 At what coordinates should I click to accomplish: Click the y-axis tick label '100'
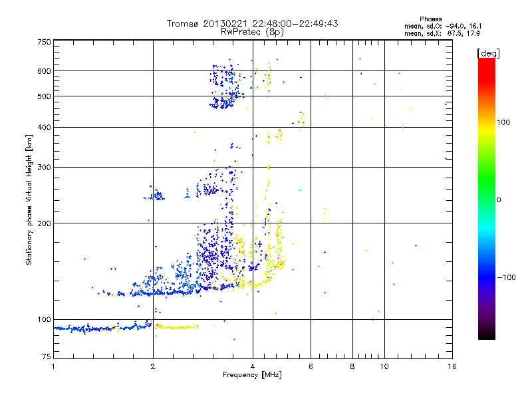(44, 320)
